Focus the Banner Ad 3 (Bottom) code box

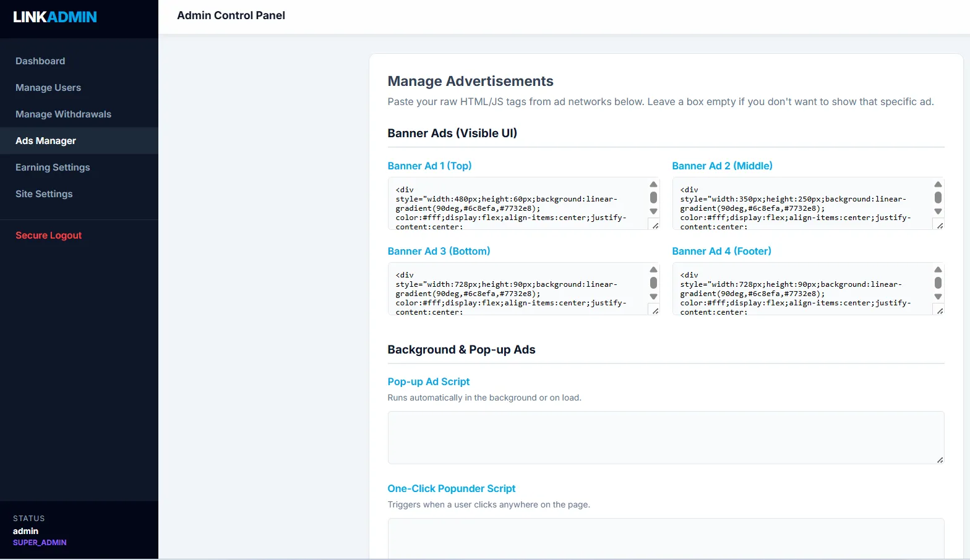[517, 289]
